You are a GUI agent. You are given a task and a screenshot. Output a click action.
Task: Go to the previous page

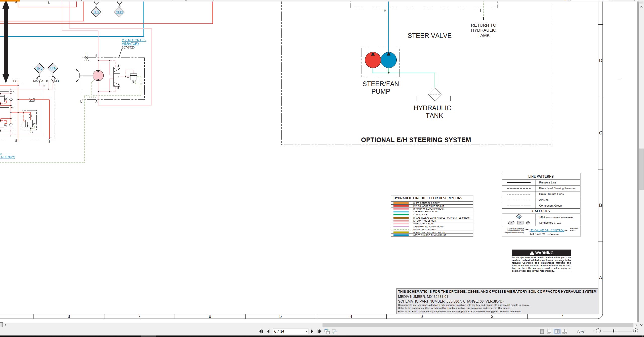point(268,331)
